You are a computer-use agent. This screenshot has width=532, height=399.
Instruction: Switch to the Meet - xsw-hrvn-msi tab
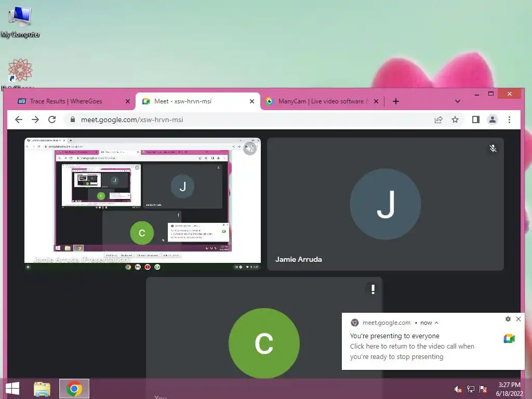[x=198, y=101]
